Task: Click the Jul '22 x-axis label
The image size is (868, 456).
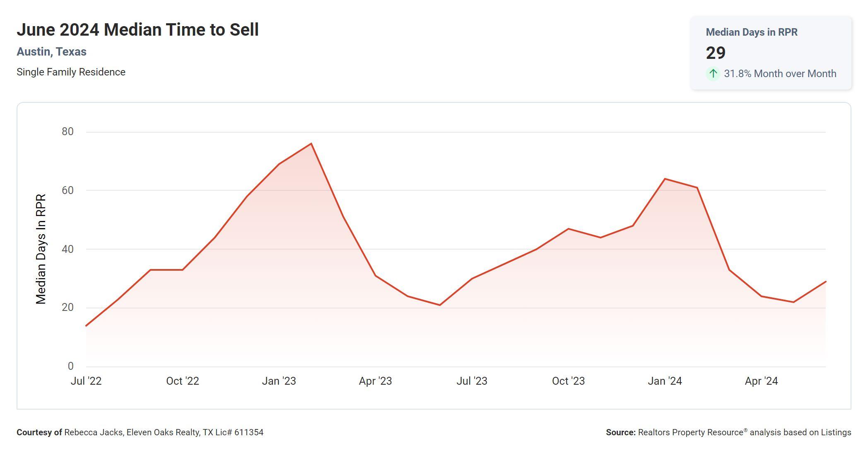Action: click(x=86, y=381)
